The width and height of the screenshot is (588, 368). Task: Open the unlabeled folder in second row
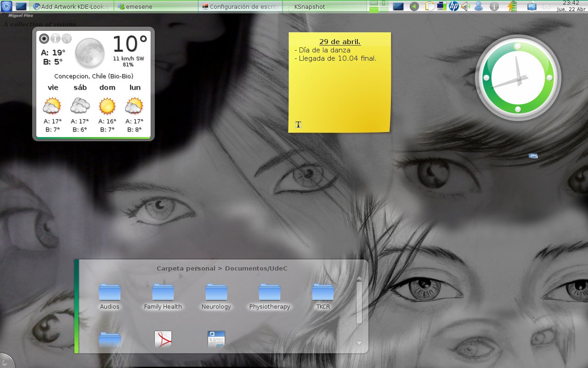coord(110,340)
